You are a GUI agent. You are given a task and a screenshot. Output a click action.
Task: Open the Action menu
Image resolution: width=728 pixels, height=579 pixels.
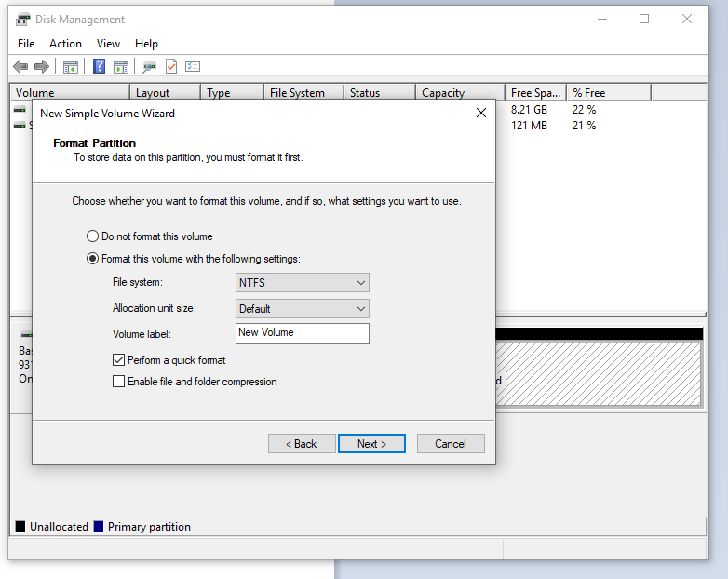click(65, 44)
